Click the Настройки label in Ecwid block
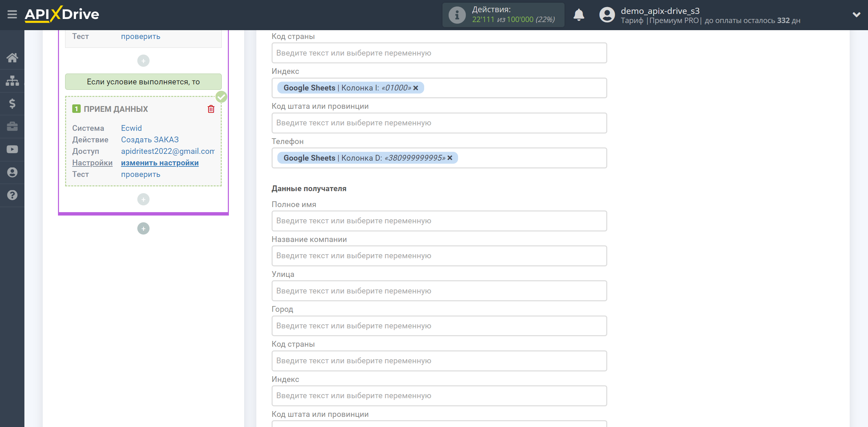Screen dimensions: 868x427 tap(92, 163)
